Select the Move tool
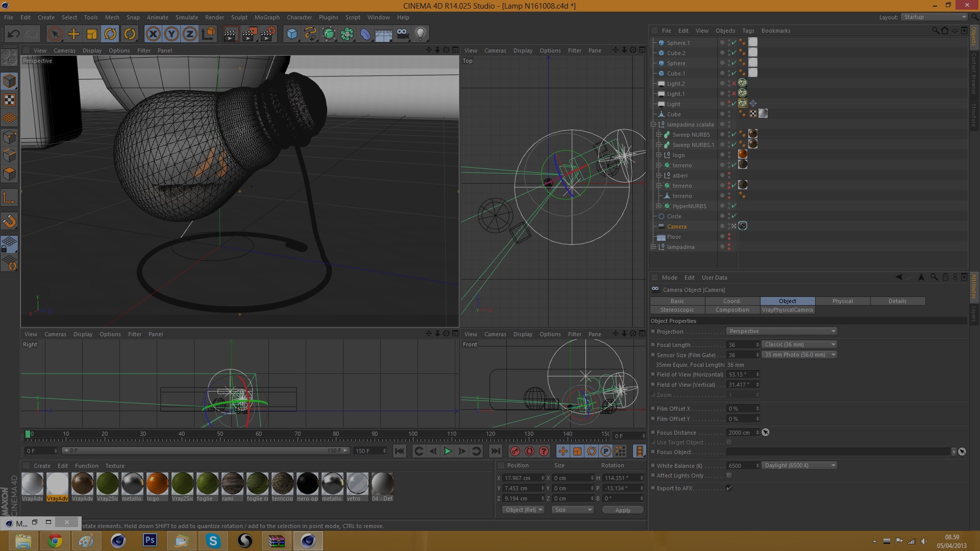The image size is (980, 551). [73, 34]
